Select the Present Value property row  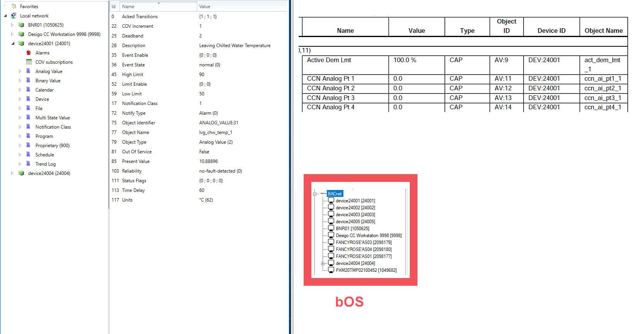pos(135,161)
